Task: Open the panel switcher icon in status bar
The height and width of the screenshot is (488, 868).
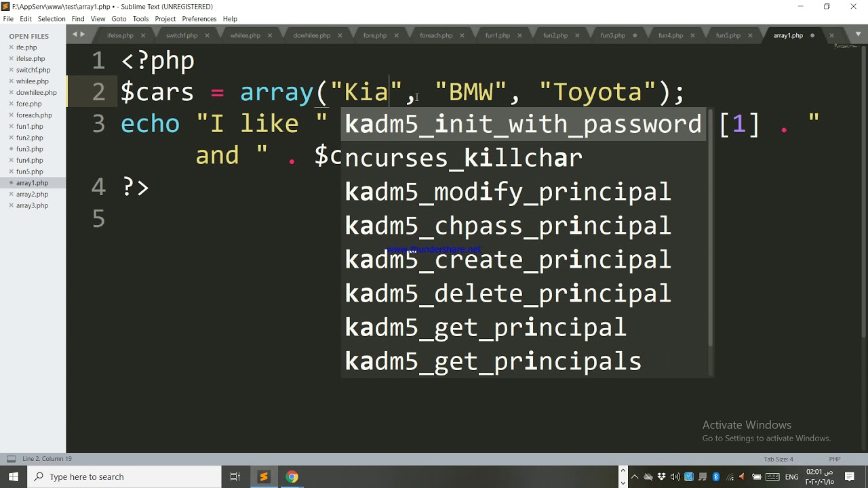Action: (11, 459)
